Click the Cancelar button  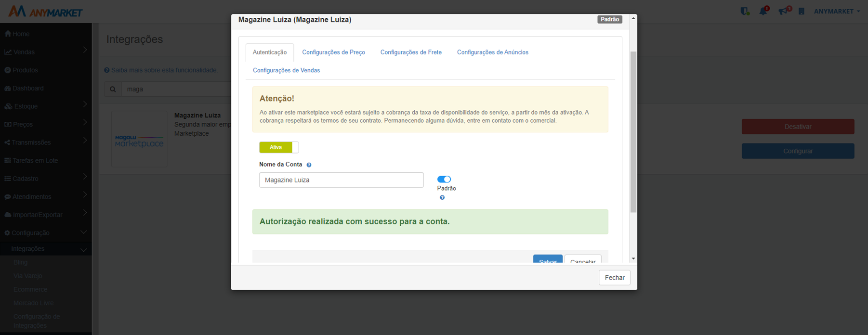pyautogui.click(x=583, y=259)
